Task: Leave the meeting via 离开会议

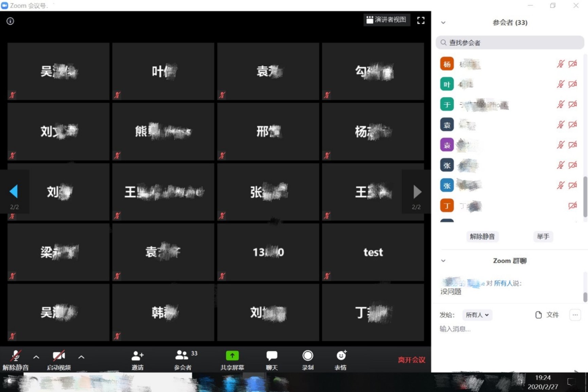Action: tap(412, 359)
